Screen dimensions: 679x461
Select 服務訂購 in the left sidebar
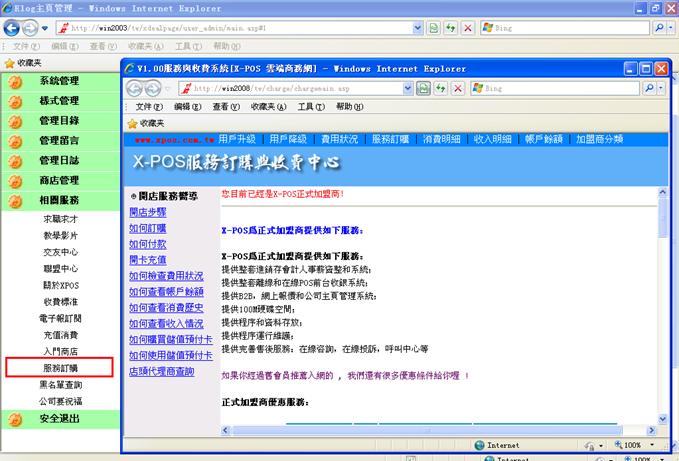[60, 368]
